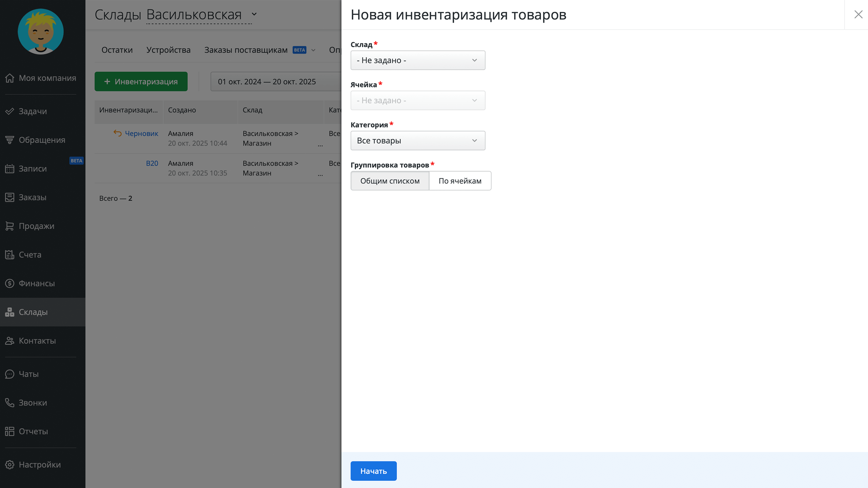Open the Склад dropdown

418,60
